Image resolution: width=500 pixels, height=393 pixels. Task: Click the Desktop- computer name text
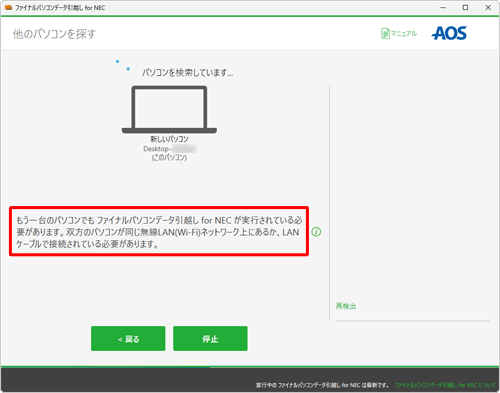[x=170, y=149]
